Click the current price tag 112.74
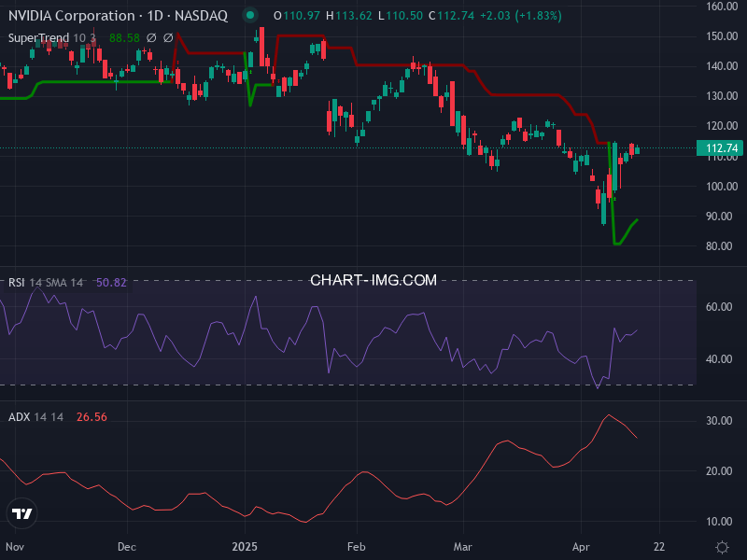 point(720,148)
